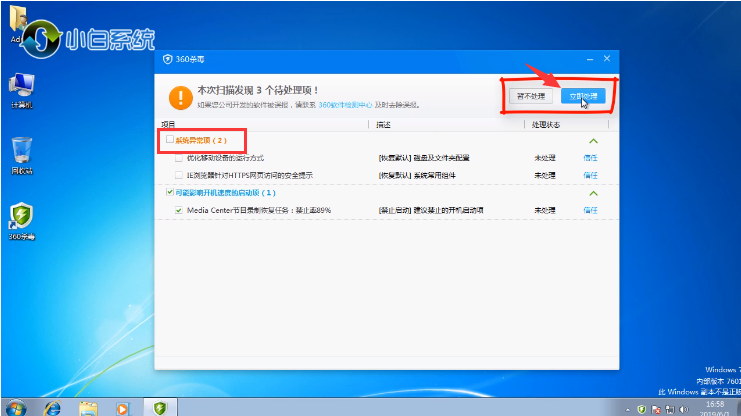Click the orange exclamation warning icon
741x416 pixels.
pos(181,97)
